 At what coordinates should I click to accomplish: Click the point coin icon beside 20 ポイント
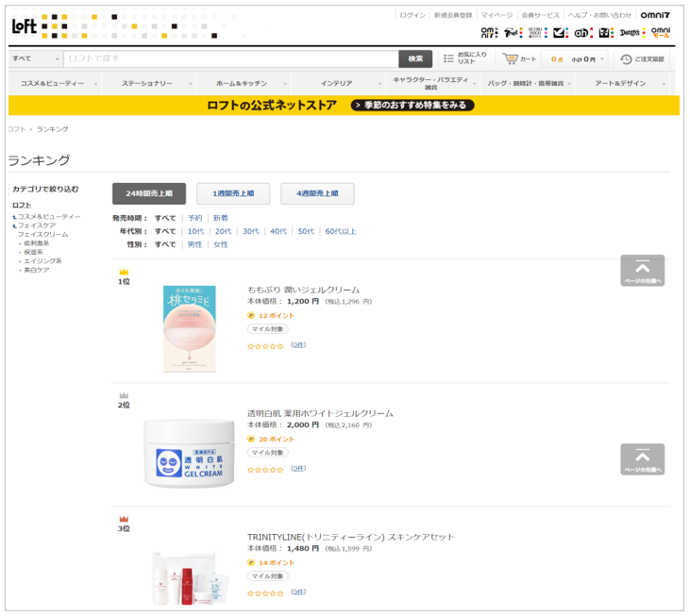[251, 439]
